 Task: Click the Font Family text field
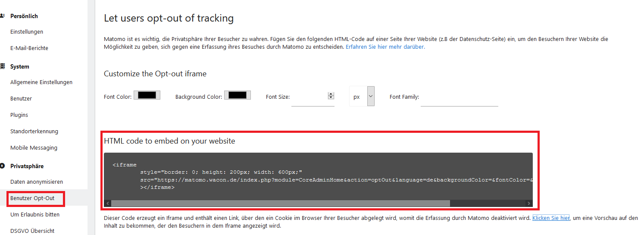coord(459,97)
